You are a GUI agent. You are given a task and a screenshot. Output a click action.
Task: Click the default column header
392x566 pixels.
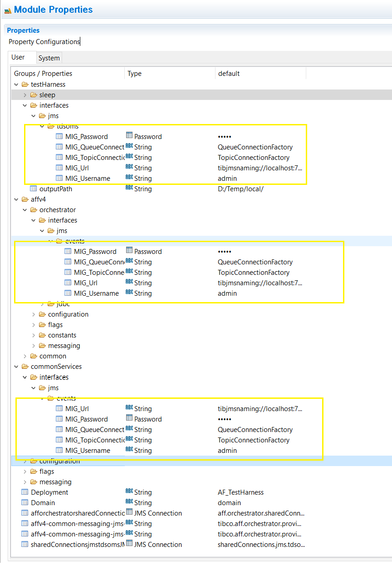pyautogui.click(x=260, y=74)
